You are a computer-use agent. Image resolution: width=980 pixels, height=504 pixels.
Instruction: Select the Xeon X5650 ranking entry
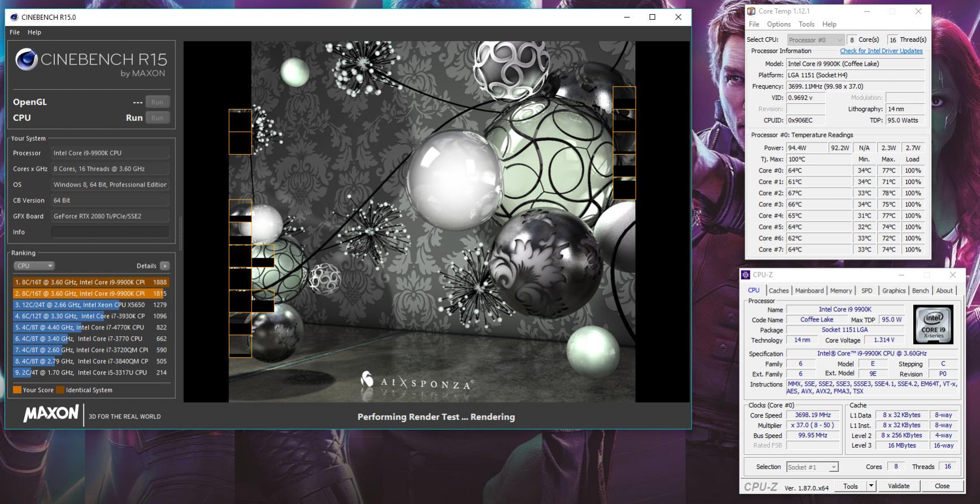coord(91,305)
